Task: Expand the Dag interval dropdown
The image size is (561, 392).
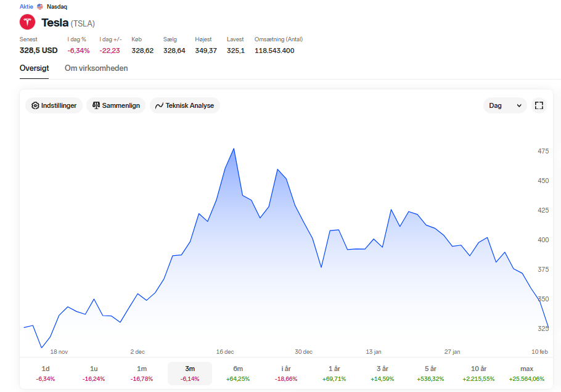Action: click(505, 105)
